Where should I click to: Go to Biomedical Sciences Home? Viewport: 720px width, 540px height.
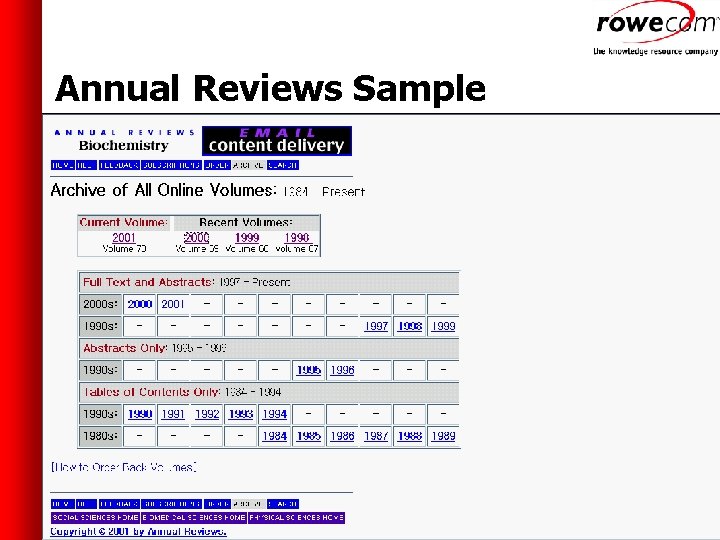coord(194,518)
